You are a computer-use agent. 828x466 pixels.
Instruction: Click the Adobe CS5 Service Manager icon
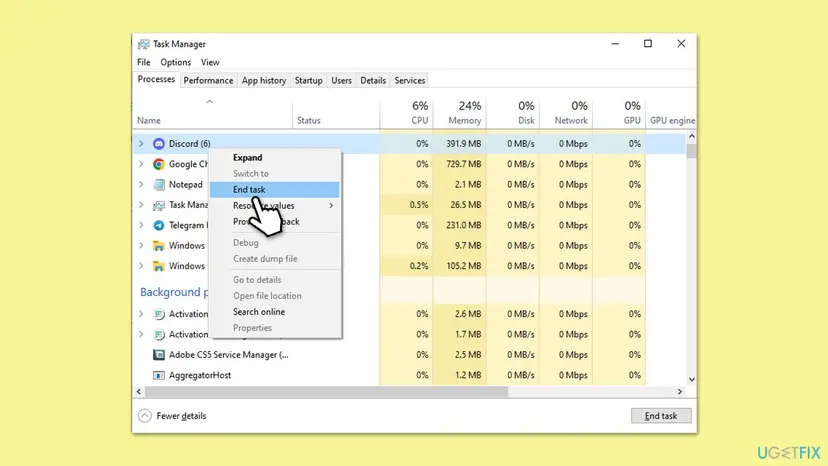[x=158, y=355]
